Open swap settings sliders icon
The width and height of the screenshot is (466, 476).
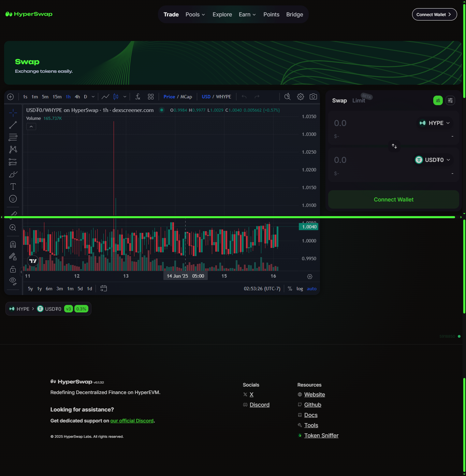(x=450, y=100)
